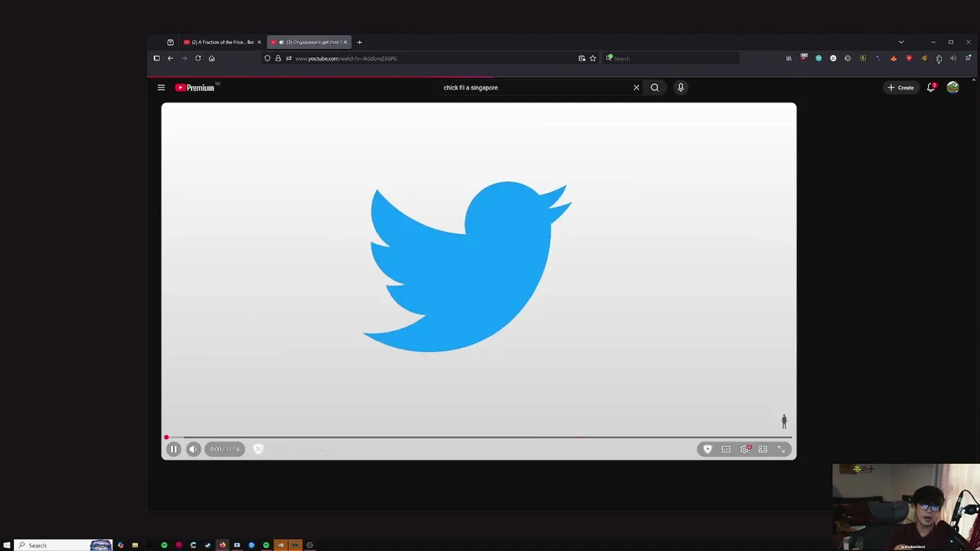Open the video player settings gear
The image size is (980, 551).
[x=744, y=449]
